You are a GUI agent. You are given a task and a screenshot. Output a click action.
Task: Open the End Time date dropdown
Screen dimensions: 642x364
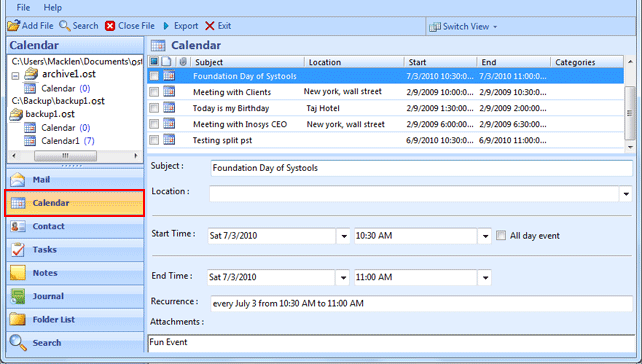coord(343,278)
